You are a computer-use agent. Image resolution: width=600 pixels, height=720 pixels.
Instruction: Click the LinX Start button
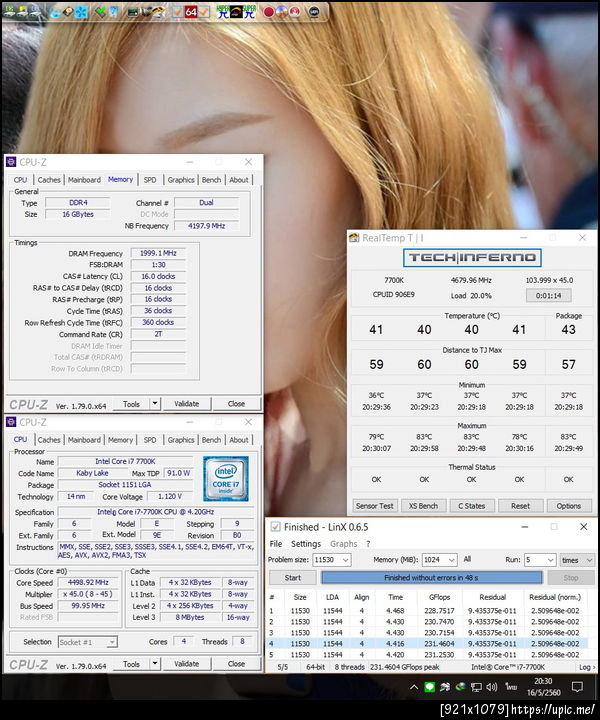[x=292, y=578]
